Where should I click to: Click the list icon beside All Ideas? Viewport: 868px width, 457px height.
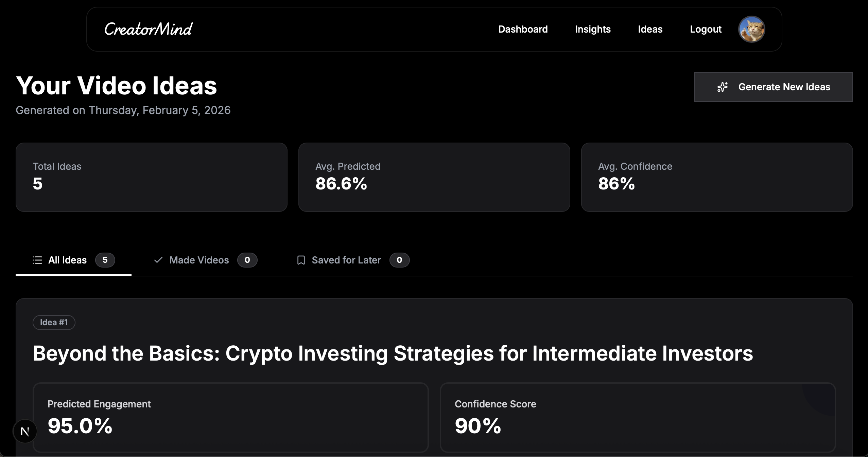(37, 260)
